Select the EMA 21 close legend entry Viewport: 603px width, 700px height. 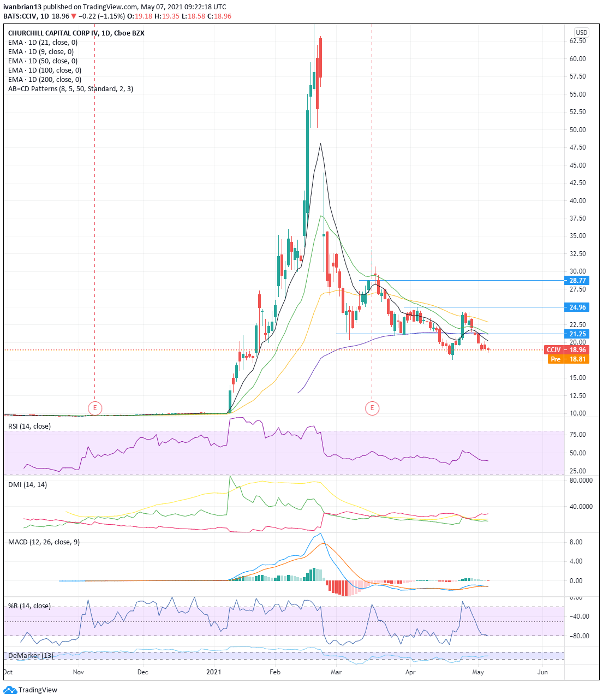click(43, 43)
